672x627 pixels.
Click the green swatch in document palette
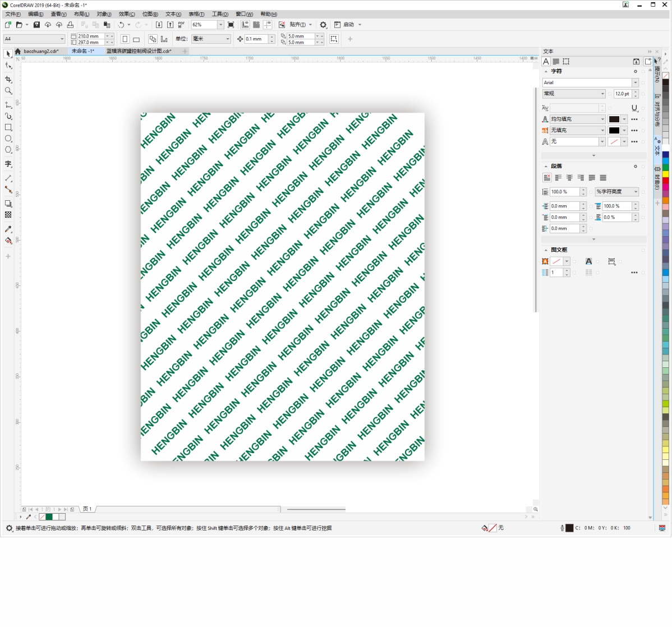pyautogui.click(x=49, y=517)
